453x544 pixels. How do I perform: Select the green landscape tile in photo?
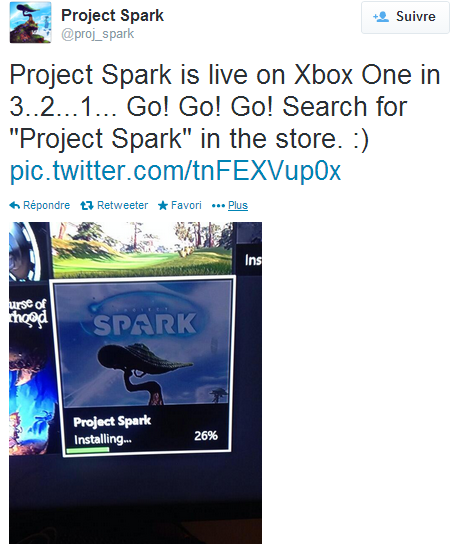point(142,249)
